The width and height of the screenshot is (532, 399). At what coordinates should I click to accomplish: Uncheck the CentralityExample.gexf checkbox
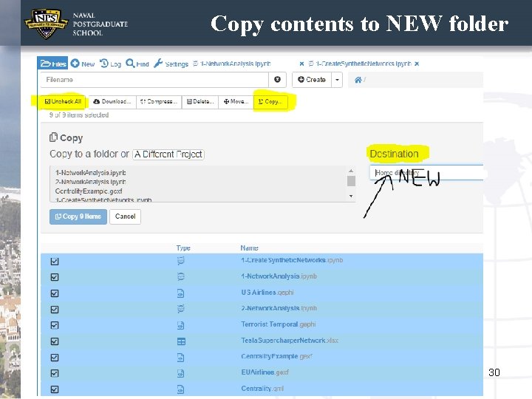55,358
